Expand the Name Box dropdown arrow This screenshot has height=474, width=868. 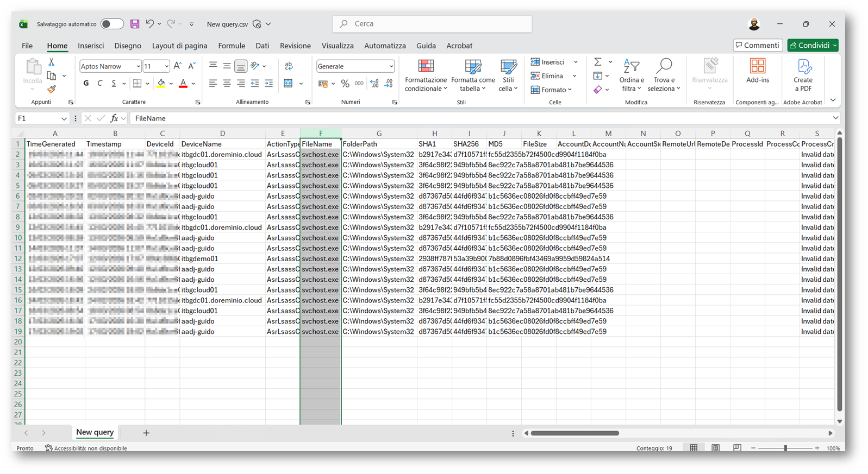click(x=64, y=118)
